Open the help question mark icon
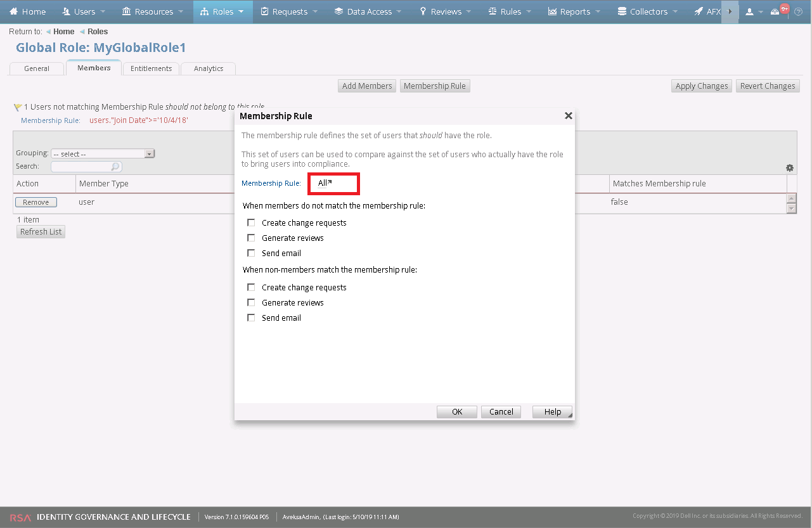The height and width of the screenshot is (528, 812). tap(798, 12)
